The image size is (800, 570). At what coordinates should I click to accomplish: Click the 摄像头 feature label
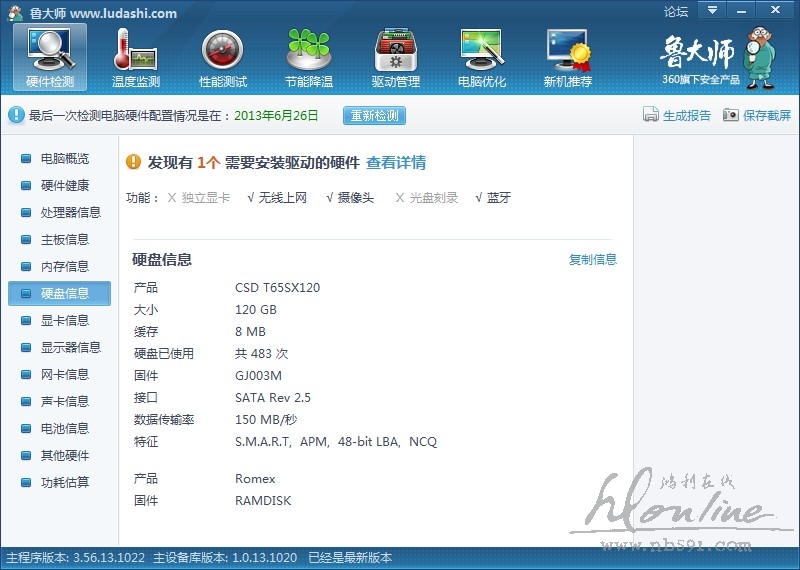(356, 197)
